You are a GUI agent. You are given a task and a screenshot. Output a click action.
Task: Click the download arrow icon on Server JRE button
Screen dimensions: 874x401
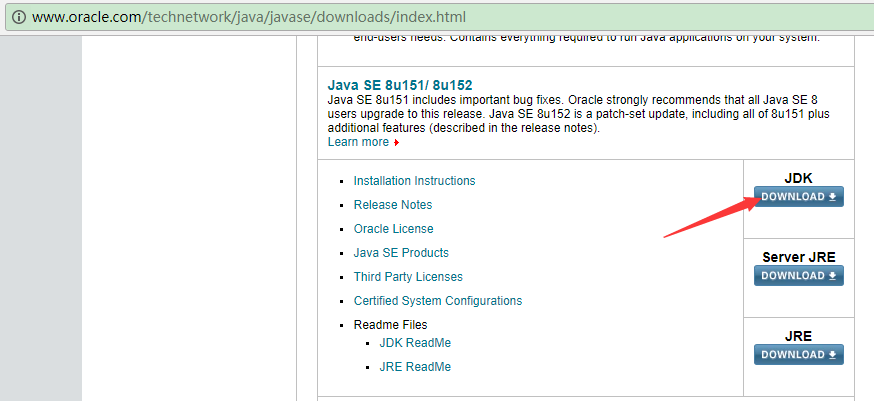click(x=832, y=276)
